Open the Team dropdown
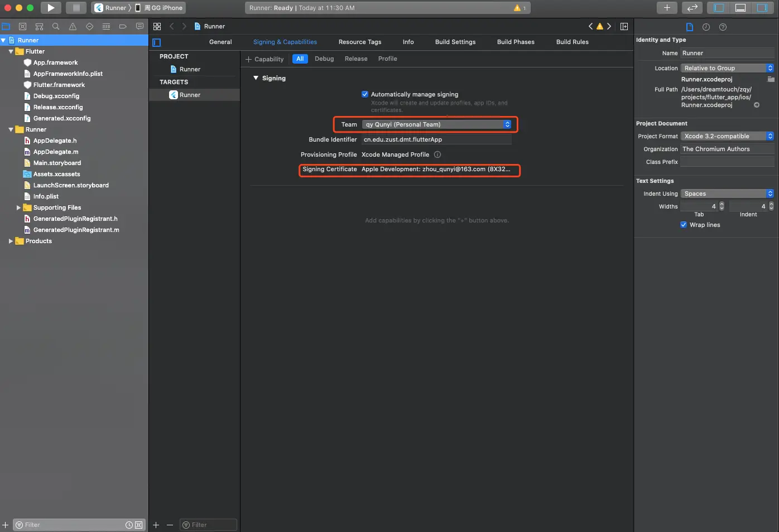779x532 pixels. coord(436,124)
